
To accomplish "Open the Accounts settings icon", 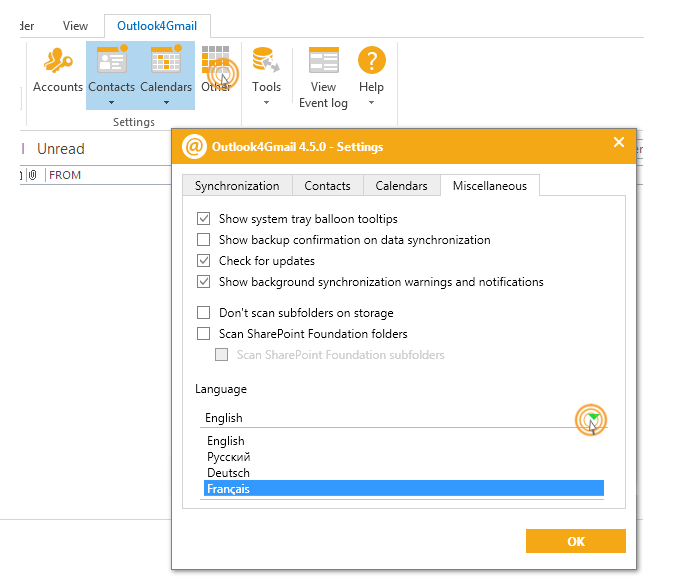I will (x=58, y=60).
